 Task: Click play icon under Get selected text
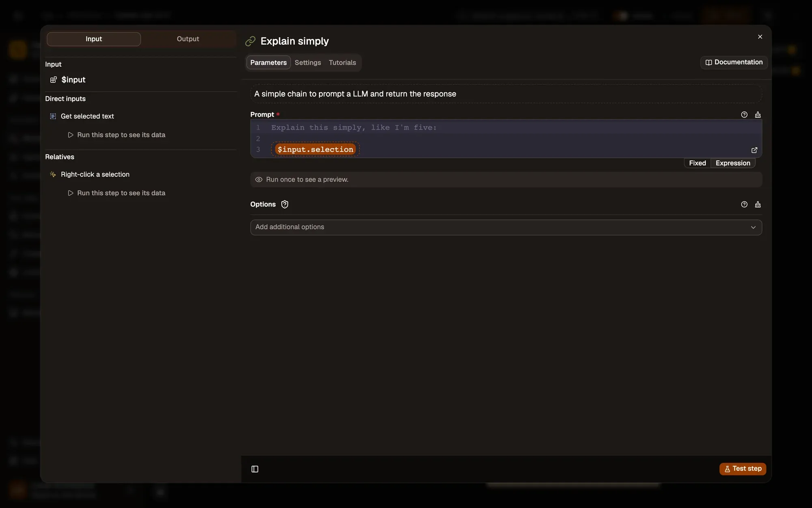(x=71, y=135)
